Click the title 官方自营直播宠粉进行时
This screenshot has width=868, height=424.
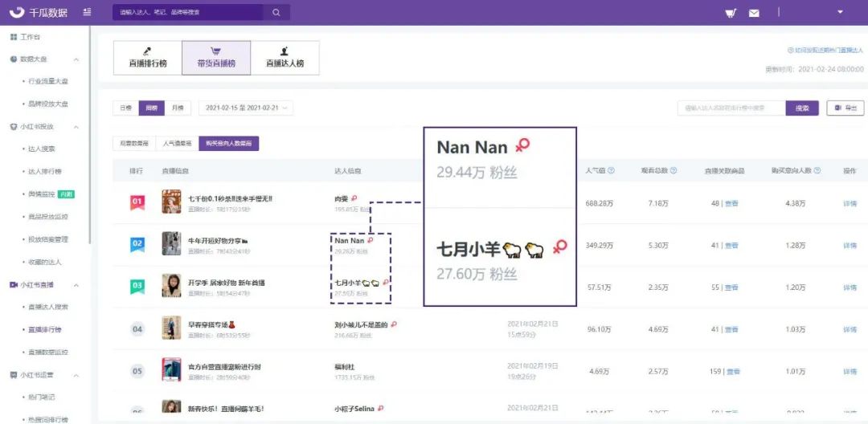tap(224, 367)
